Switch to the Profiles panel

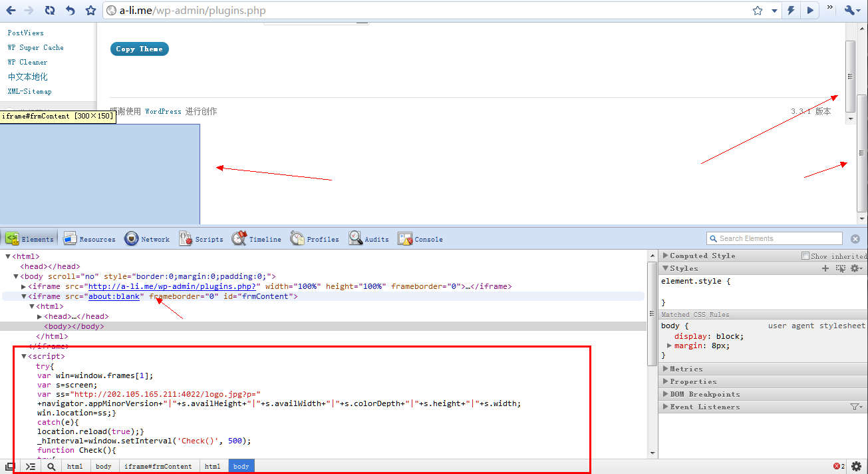(x=315, y=239)
